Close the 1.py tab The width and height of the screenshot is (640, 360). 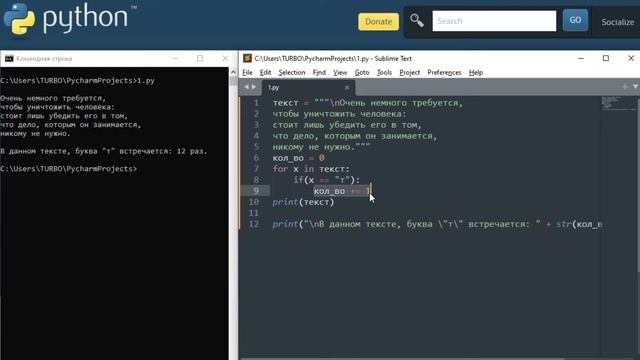(x=347, y=87)
